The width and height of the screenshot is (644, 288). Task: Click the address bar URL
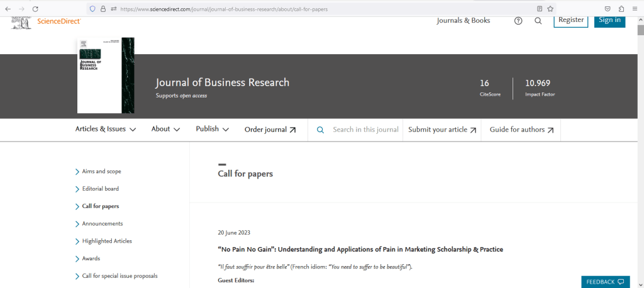pyautogui.click(x=224, y=9)
